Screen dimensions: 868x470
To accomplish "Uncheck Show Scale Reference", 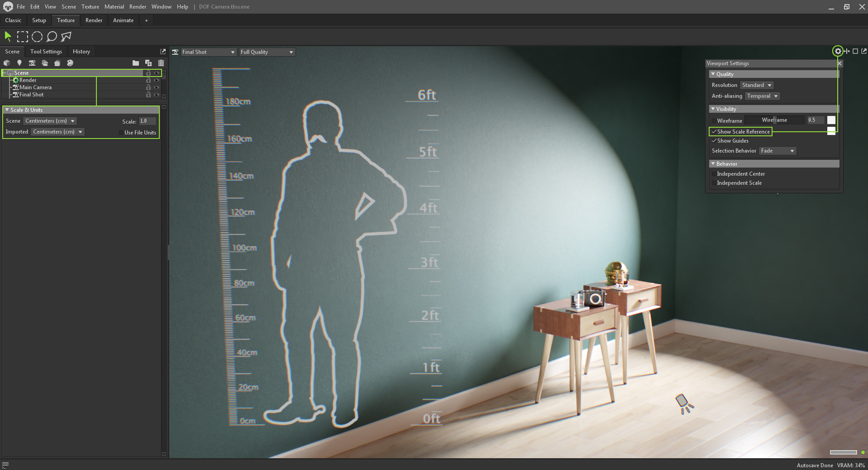I will tap(714, 132).
